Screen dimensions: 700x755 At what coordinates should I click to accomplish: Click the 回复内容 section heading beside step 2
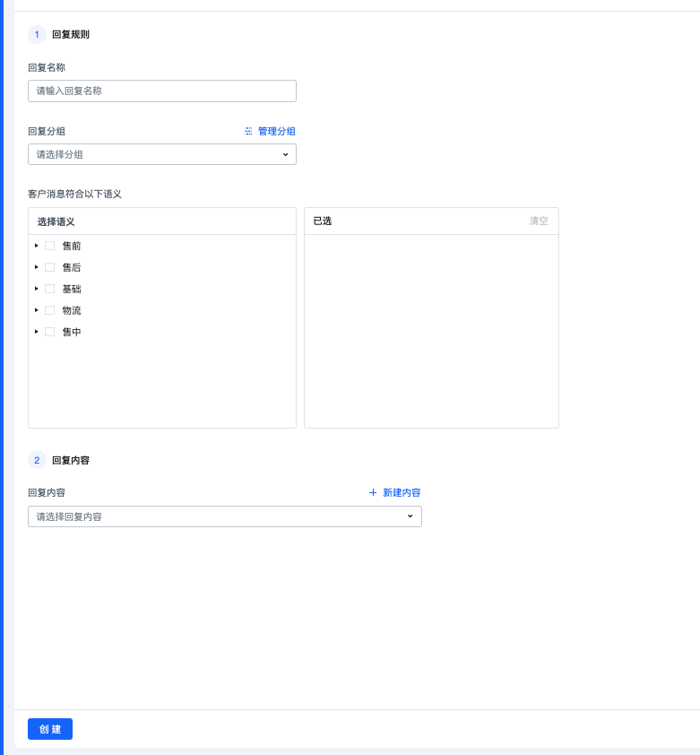71,460
